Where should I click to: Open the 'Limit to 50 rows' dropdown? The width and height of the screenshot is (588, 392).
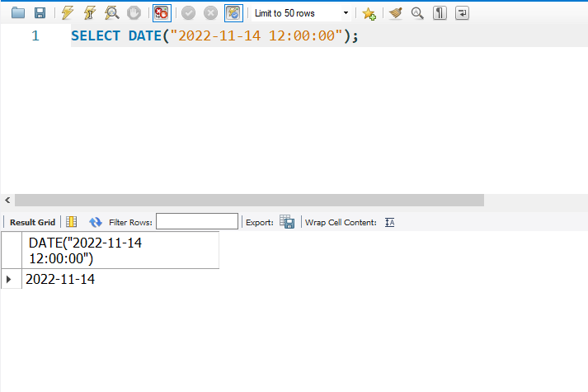tap(302, 13)
